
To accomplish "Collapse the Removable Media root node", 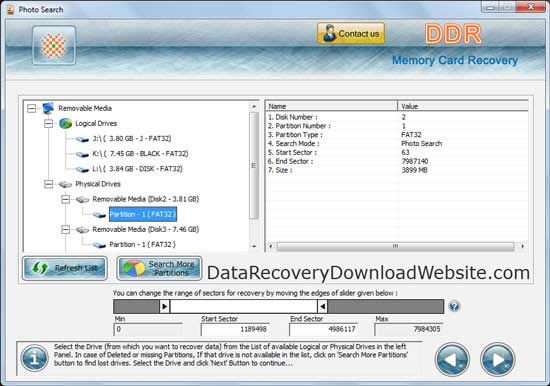I will (x=32, y=108).
